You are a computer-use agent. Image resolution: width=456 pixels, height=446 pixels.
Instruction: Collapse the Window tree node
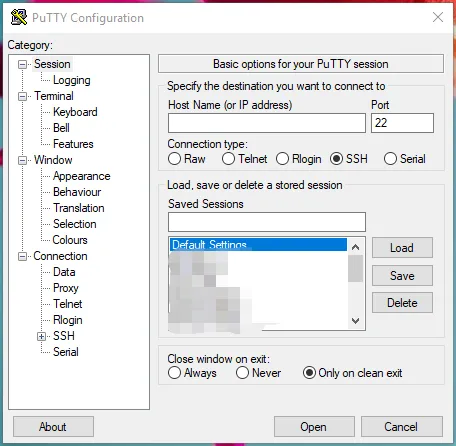(22, 160)
